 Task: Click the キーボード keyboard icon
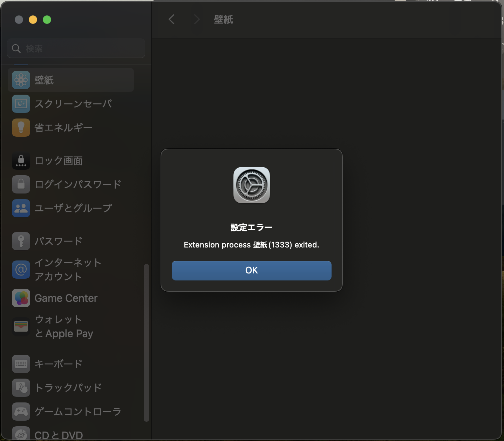pyautogui.click(x=21, y=364)
